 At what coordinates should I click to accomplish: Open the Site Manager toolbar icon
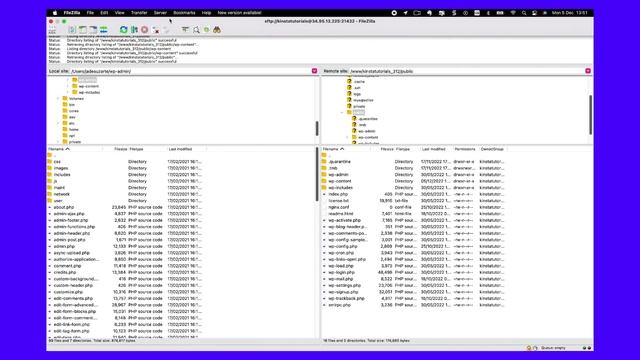tap(52, 30)
